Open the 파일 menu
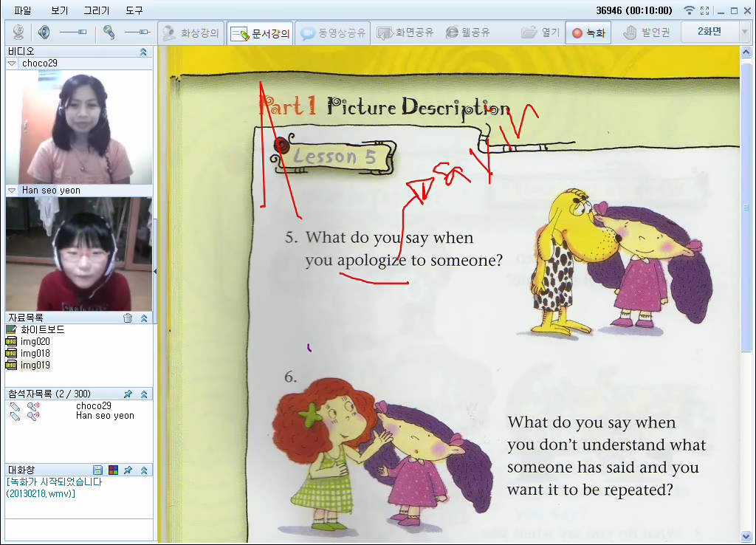This screenshot has width=756, height=545. (22, 10)
